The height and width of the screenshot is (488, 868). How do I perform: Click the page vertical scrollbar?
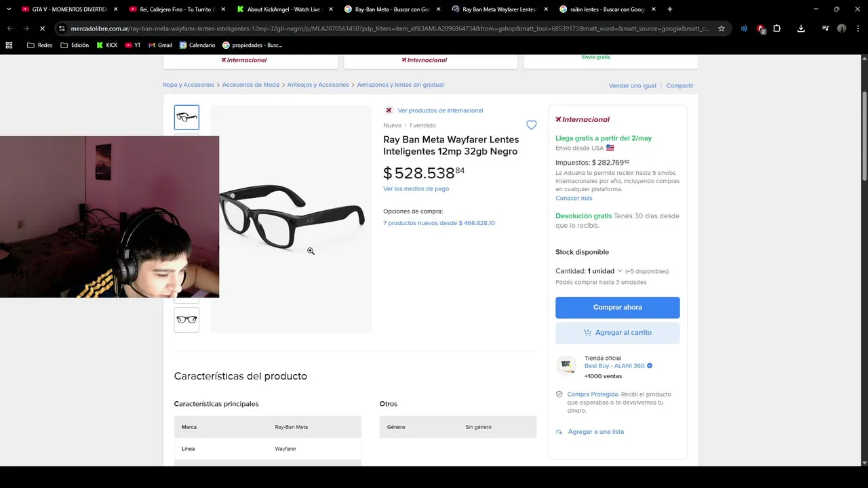click(864, 136)
